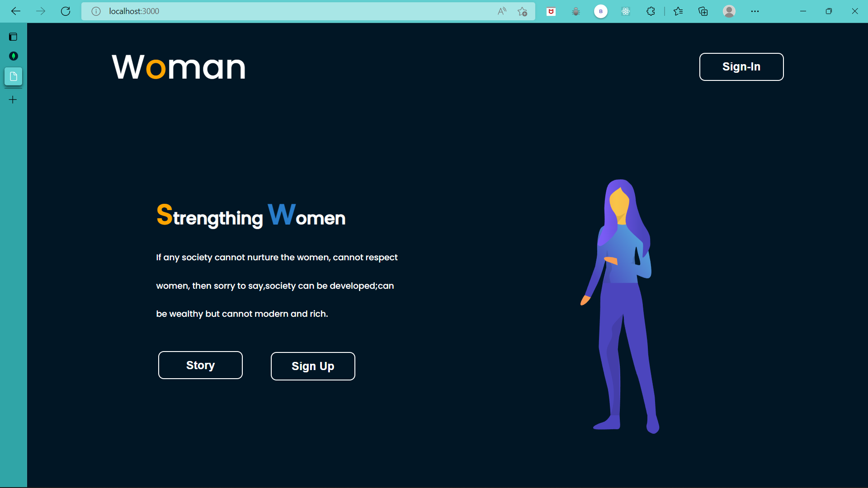Viewport: 868px width, 488px height.
Task: Click the browser back arrow
Action: pos(16,11)
